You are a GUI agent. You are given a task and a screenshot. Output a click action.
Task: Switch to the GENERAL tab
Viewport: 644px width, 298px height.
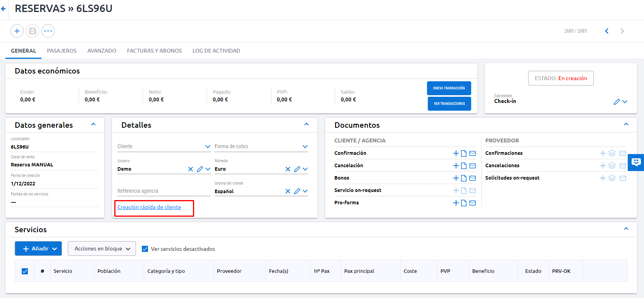pyautogui.click(x=23, y=51)
